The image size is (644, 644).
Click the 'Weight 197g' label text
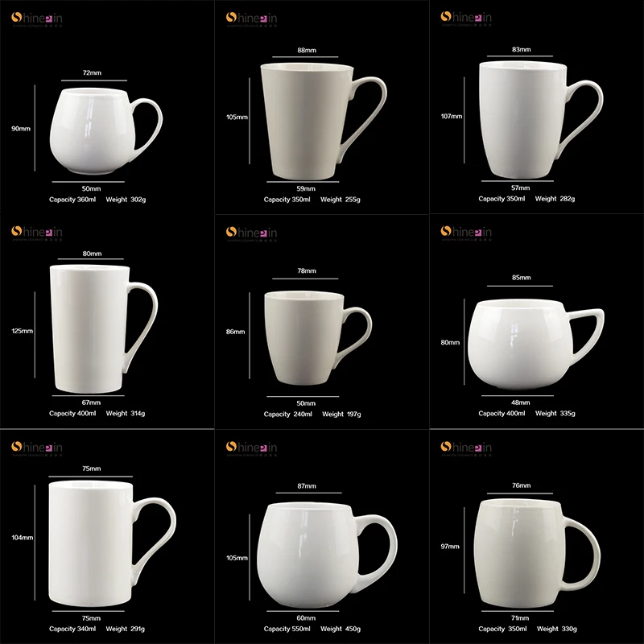click(x=341, y=414)
